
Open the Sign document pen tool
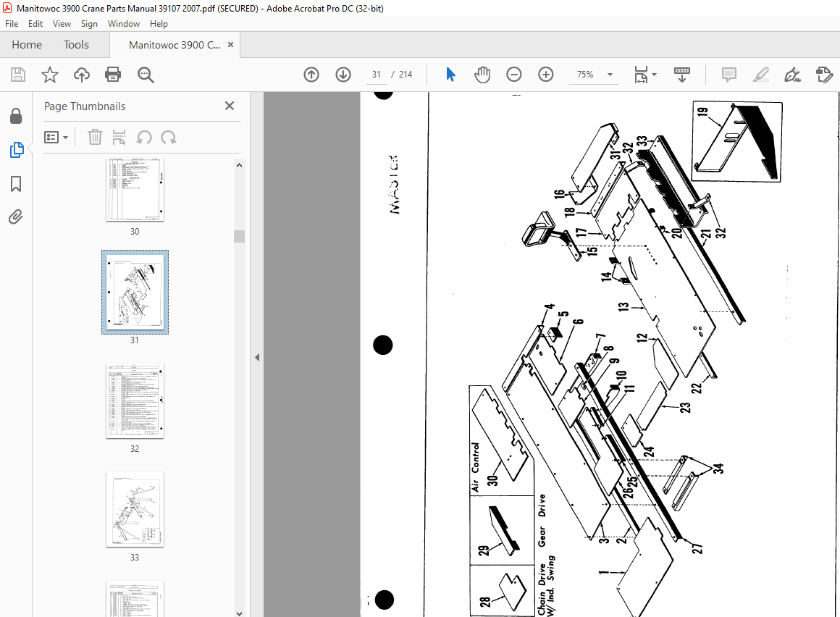coord(792,75)
